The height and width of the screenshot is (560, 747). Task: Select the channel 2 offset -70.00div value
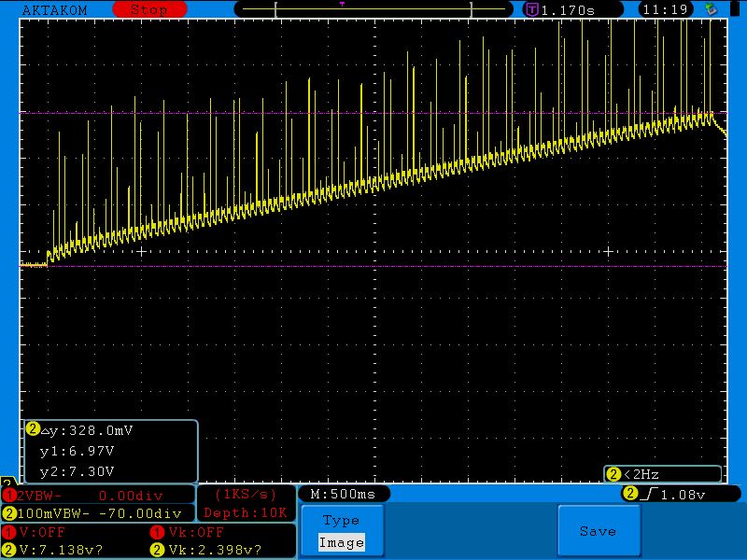coord(141,513)
